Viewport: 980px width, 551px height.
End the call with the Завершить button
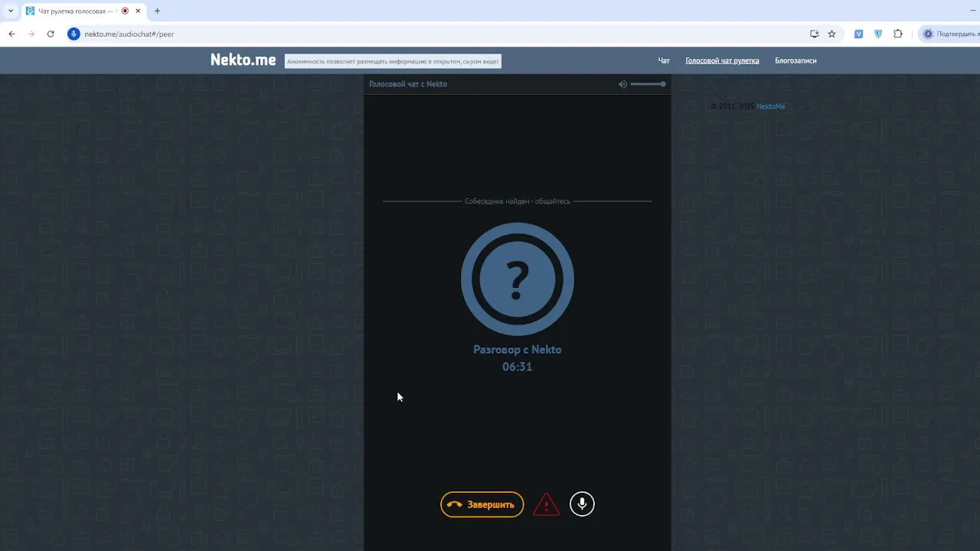point(482,504)
